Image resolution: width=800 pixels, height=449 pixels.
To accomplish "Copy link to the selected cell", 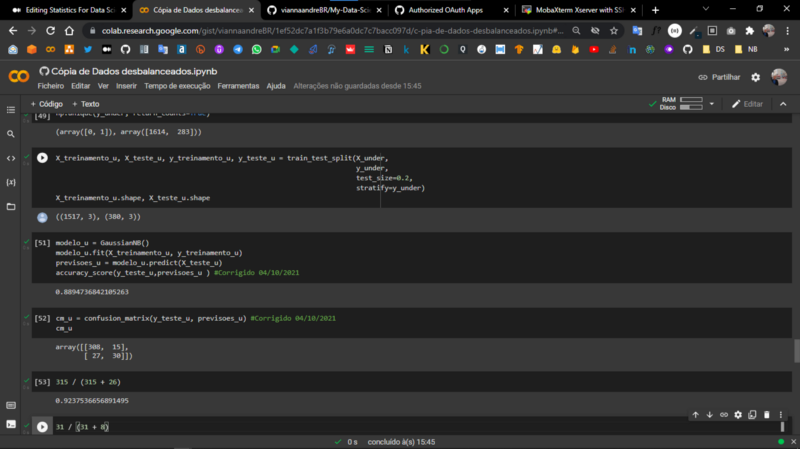I will click(x=724, y=415).
